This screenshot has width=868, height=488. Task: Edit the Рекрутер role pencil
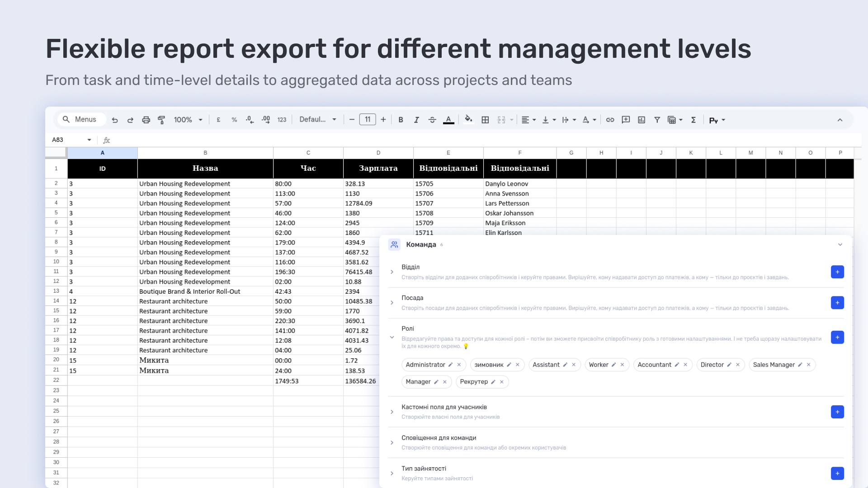493,382
